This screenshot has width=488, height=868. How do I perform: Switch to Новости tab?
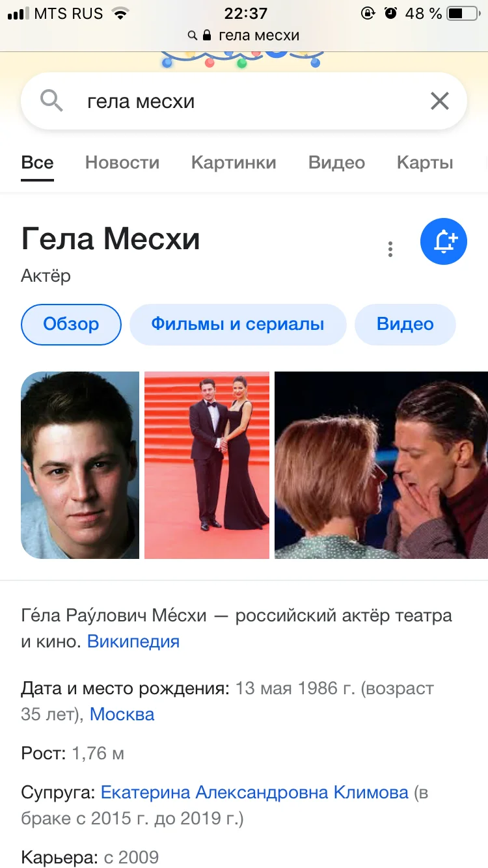122,163
